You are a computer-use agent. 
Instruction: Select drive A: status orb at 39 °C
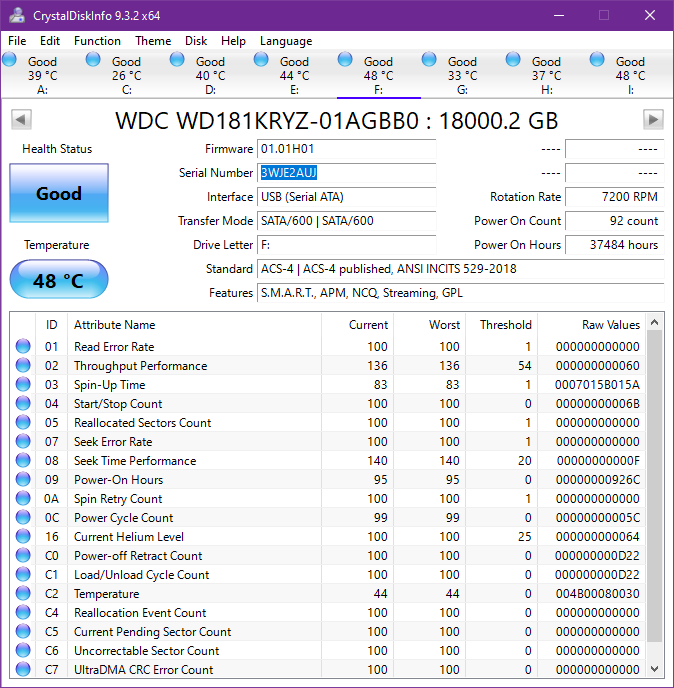coord(10,60)
